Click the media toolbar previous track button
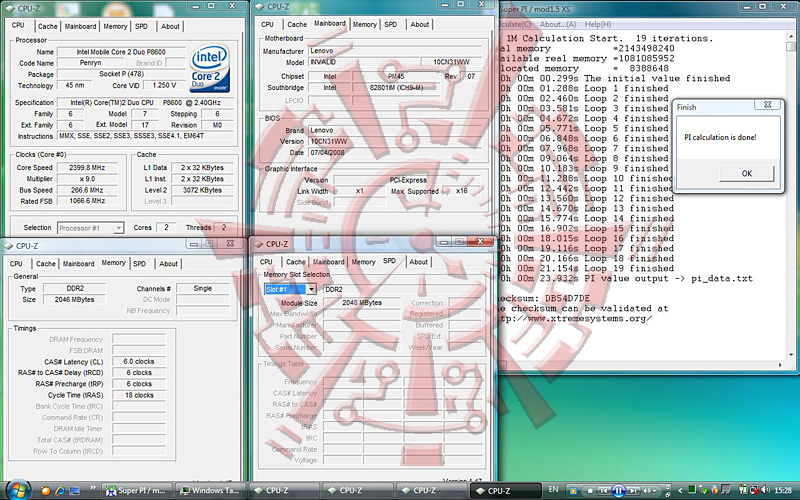This screenshot has height=500, width=800. 604,491
